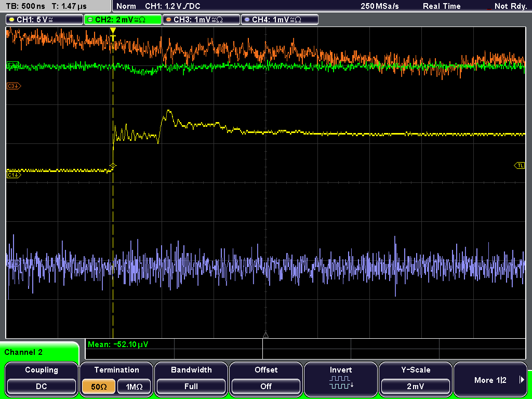The width and height of the screenshot is (532, 399).
Task: Click the C1 ground level marker
Action: (x=14, y=175)
